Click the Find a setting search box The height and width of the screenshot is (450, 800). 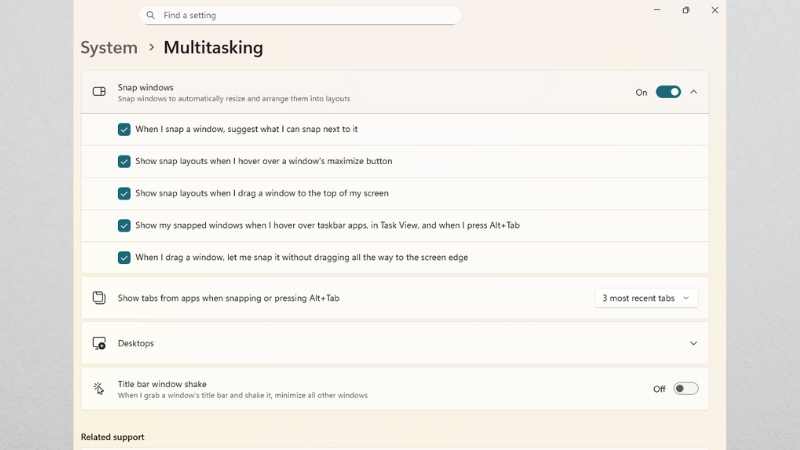(300, 15)
